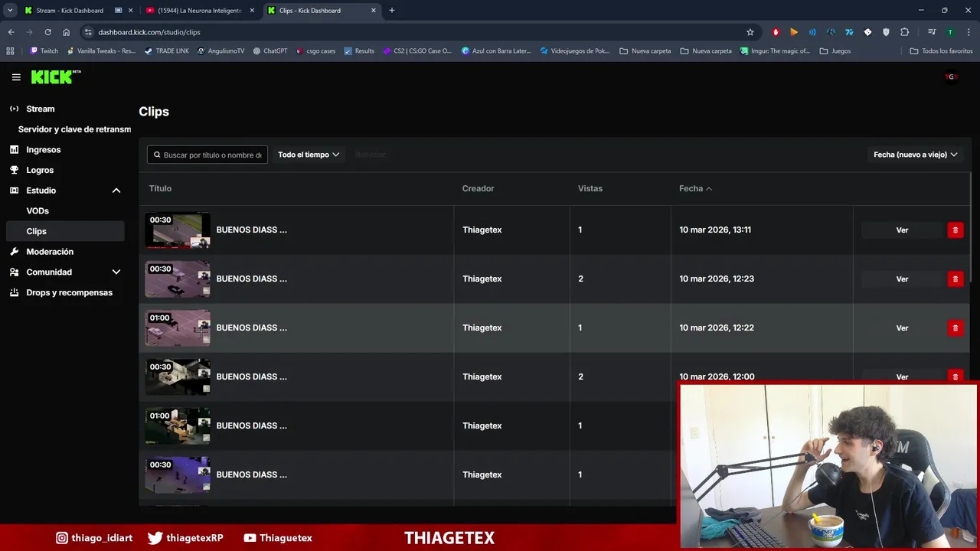
Task: Switch to La Neurona Inteligente YouTube tab
Action: [200, 11]
